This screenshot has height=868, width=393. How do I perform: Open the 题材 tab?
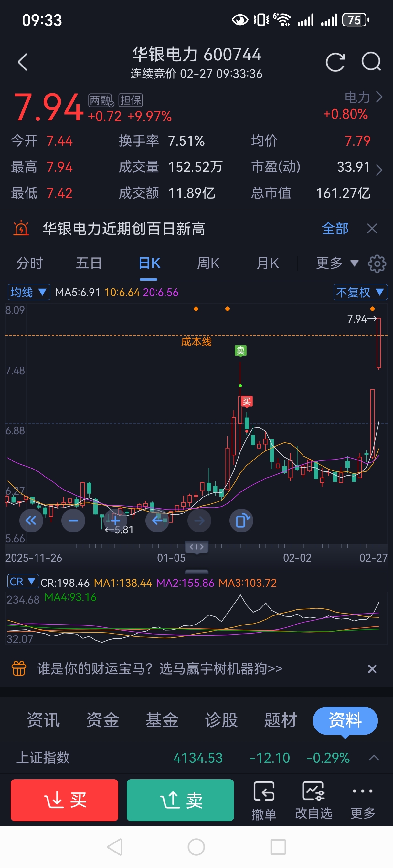tap(281, 720)
